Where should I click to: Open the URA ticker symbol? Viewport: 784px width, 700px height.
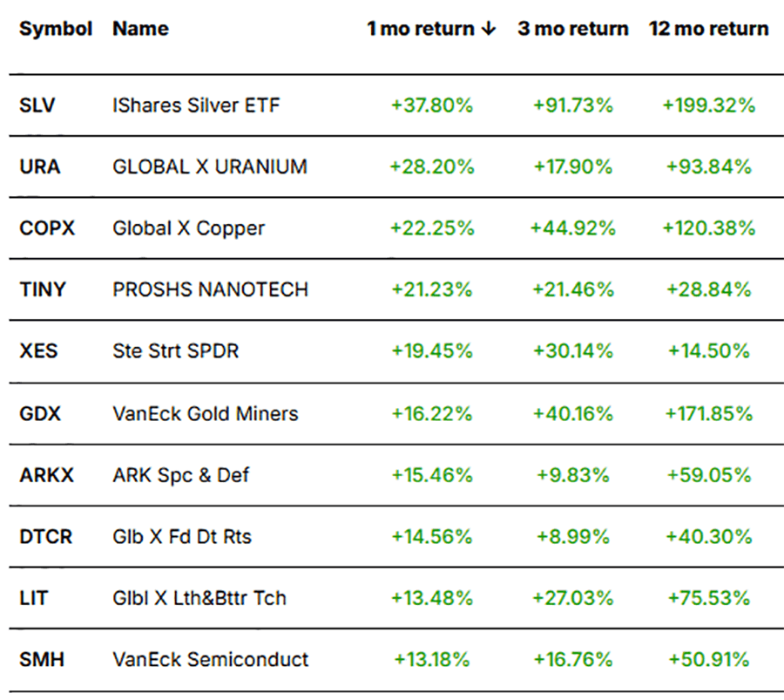click(x=40, y=167)
